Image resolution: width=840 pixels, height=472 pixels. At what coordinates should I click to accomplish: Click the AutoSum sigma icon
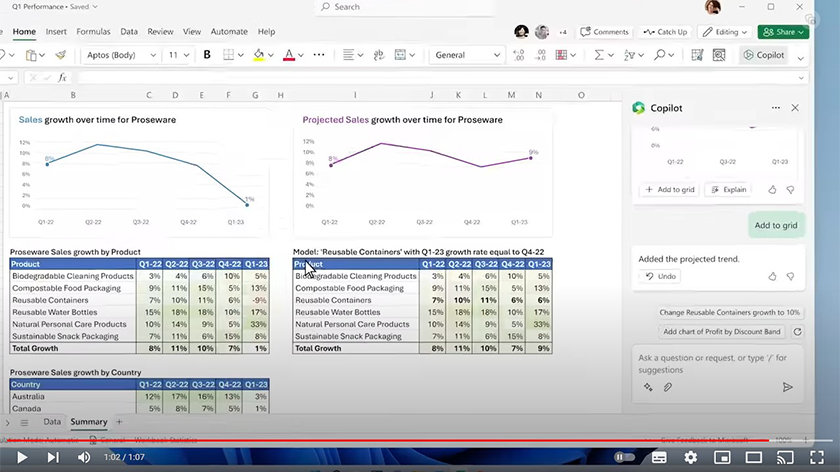(x=599, y=55)
